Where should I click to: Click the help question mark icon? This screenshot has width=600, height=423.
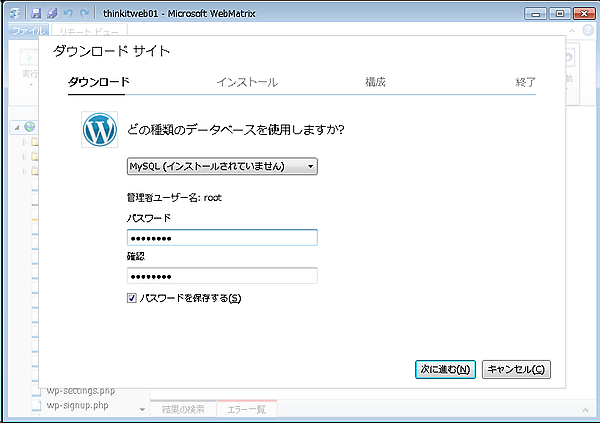point(588,30)
